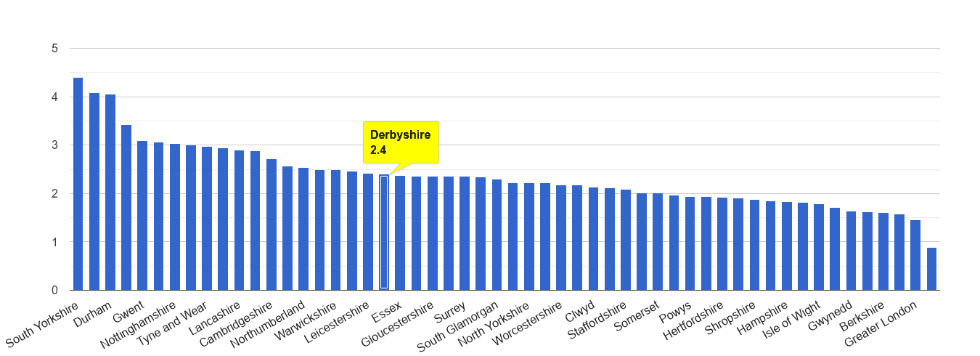Select the Warwickshire bar
The height and width of the screenshot is (356, 980).
point(335,230)
